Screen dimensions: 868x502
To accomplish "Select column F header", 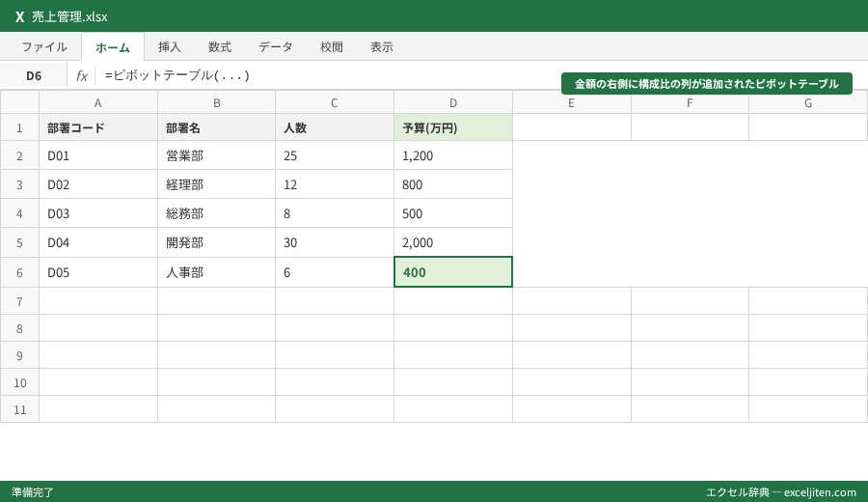I will tap(690, 102).
